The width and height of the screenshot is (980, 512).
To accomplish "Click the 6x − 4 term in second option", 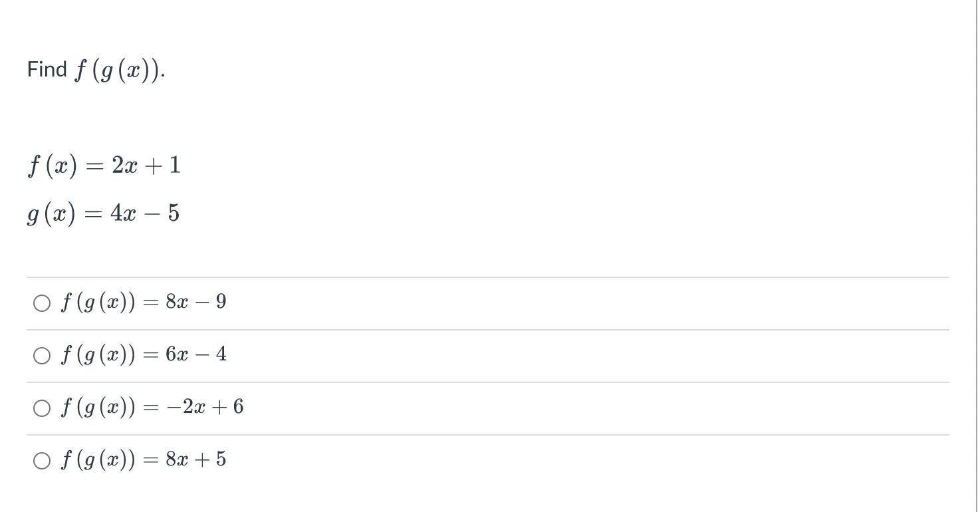I will (196, 355).
